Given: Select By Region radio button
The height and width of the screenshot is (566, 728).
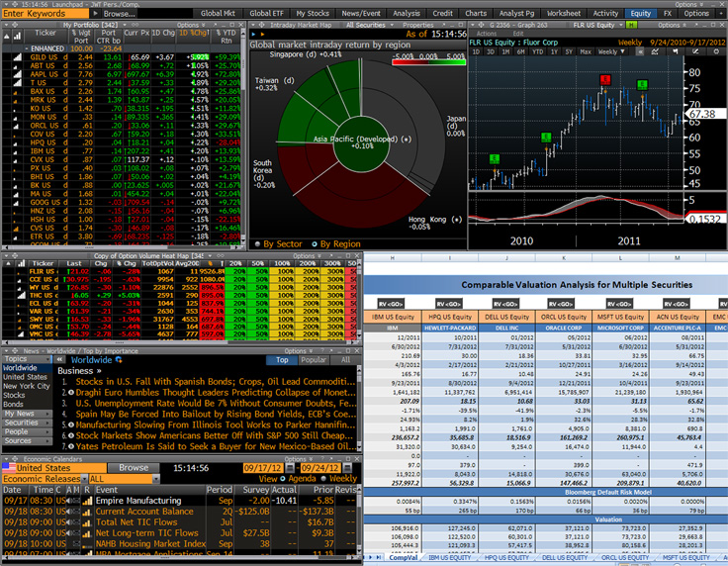Looking at the screenshot, I should [x=315, y=244].
